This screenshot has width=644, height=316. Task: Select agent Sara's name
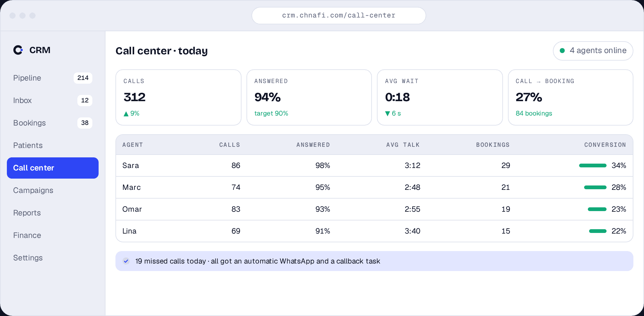point(130,165)
